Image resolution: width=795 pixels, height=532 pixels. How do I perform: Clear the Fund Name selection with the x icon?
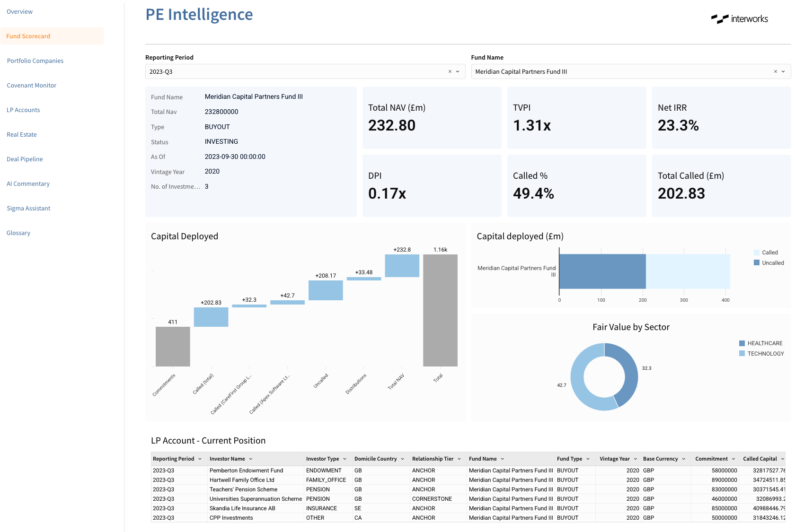pyautogui.click(x=776, y=71)
